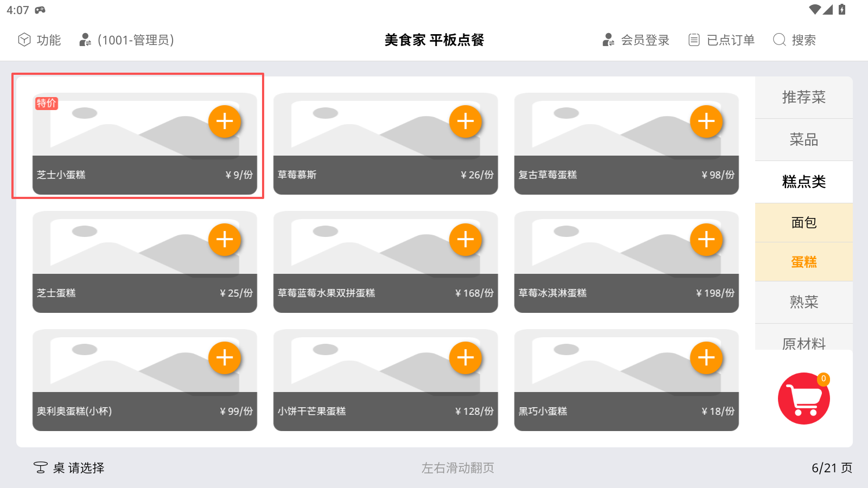Tap plus icon on 复古草莓蛋糕
Screen dimensions: 868x488
(706, 121)
